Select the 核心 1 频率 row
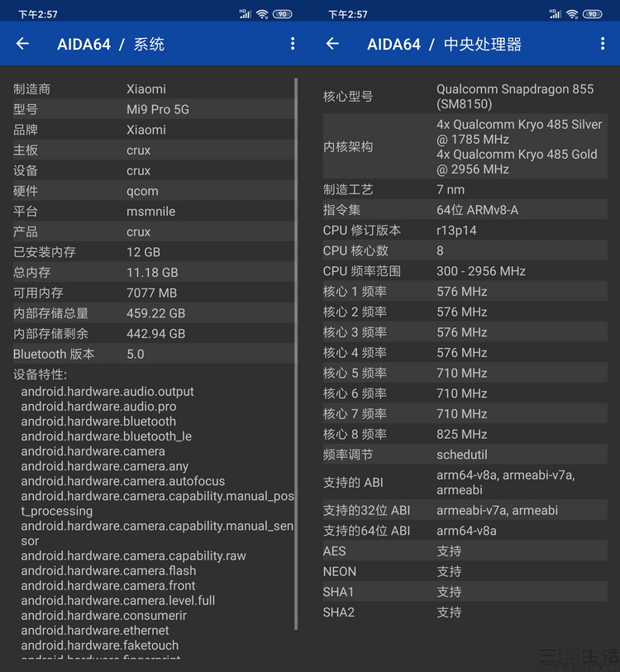The image size is (620, 672). [465, 292]
